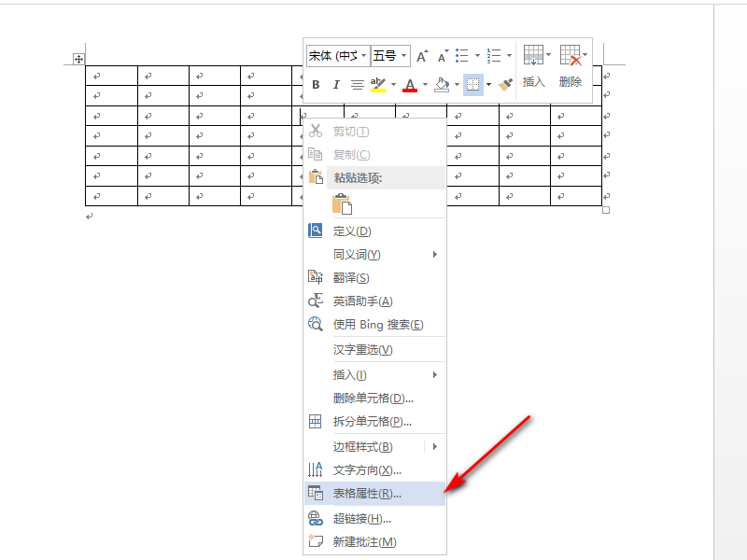The width and height of the screenshot is (747, 560).
Task: Choose 文字方向(X)... menu entry
Action: 375,470
